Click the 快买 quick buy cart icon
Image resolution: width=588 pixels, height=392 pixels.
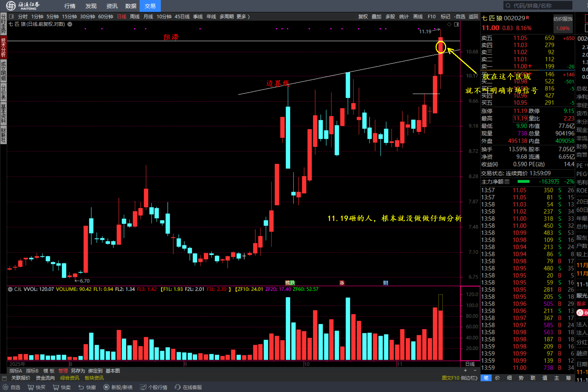(x=31, y=387)
